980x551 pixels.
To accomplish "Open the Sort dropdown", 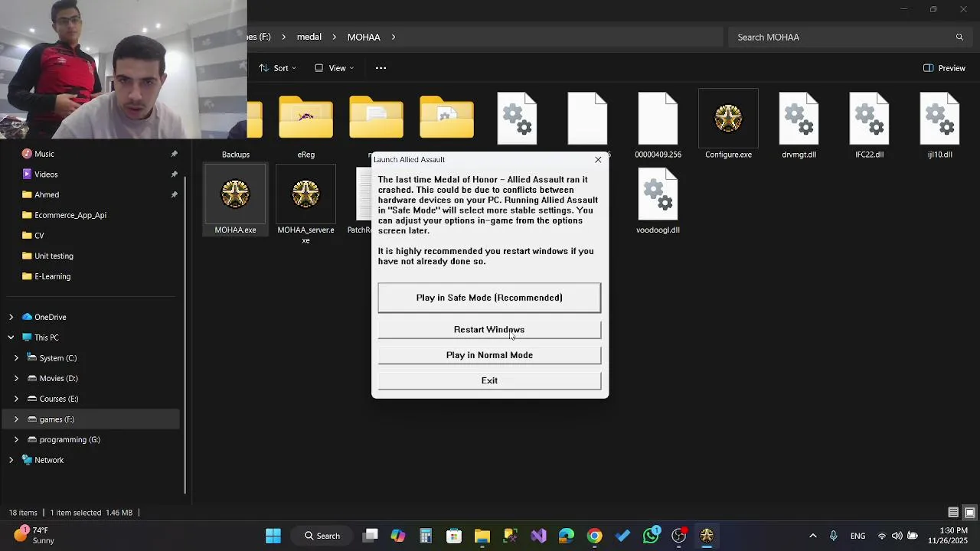I will click(277, 68).
